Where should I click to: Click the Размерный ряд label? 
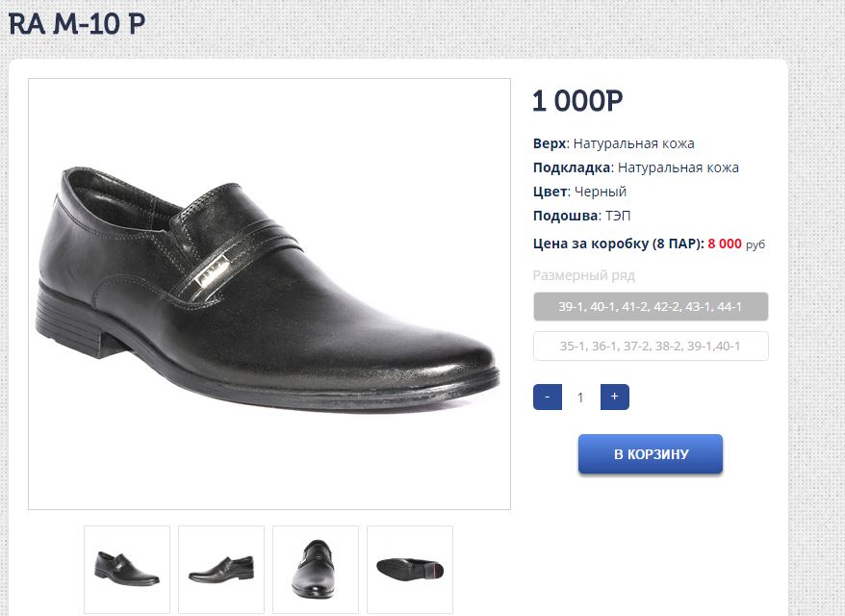[x=583, y=275]
